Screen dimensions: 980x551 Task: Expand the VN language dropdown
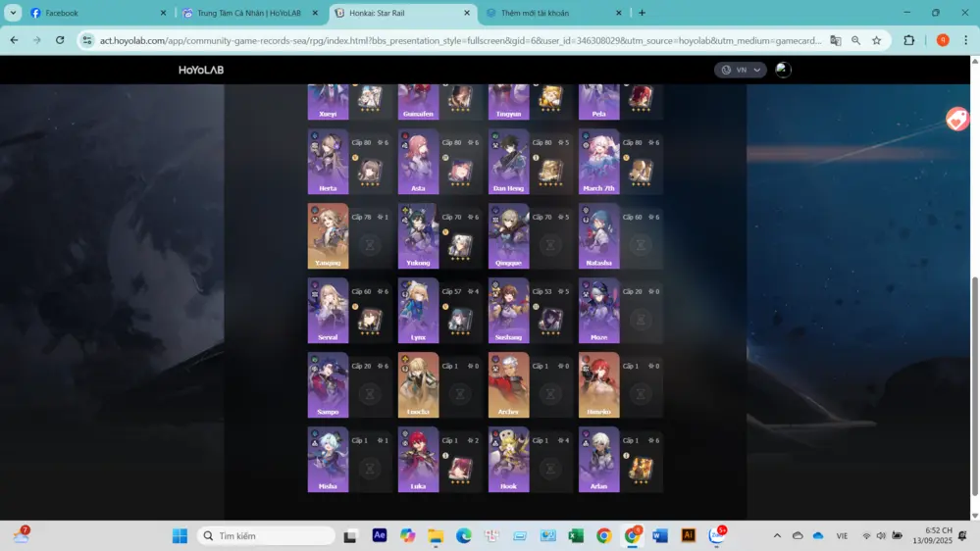click(740, 70)
